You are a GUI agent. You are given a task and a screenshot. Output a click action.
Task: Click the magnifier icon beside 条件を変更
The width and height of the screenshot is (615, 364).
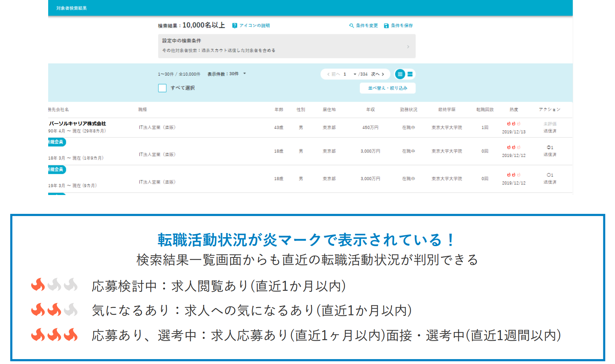352,26
